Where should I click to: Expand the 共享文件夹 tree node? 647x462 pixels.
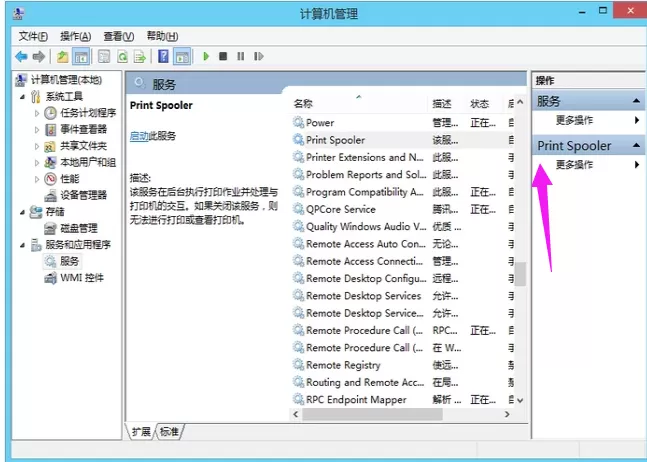coord(37,146)
